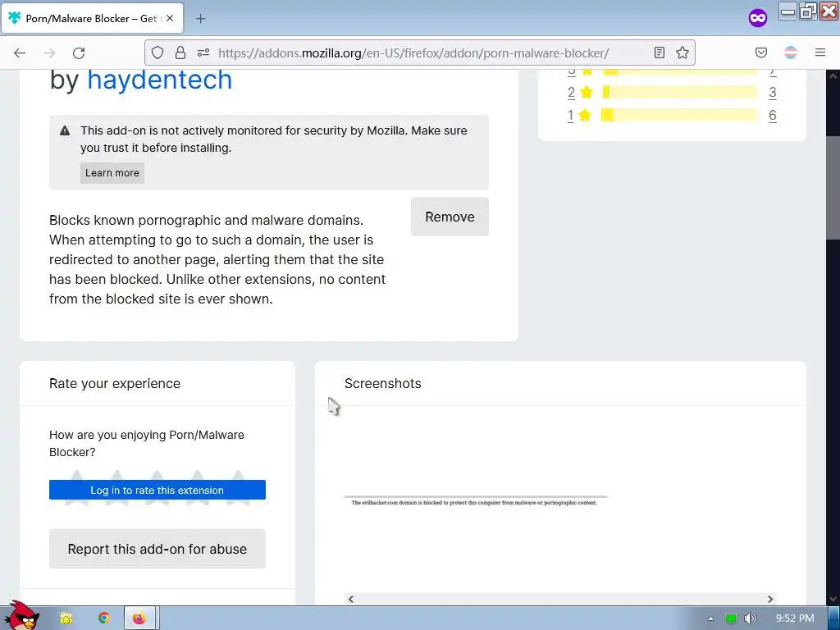The height and width of the screenshot is (630, 840).
Task: Click the striped extension toolbar icon
Action: [791, 52]
